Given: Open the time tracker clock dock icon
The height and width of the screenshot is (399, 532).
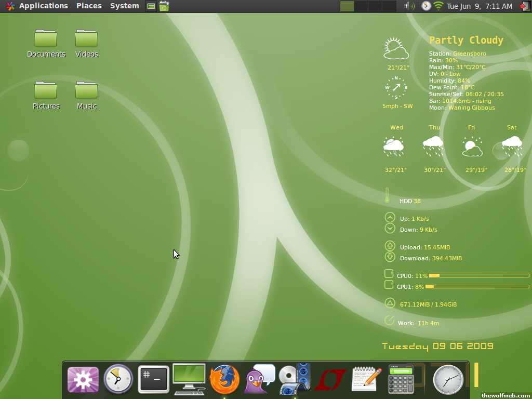Looking at the screenshot, I should tap(118, 379).
